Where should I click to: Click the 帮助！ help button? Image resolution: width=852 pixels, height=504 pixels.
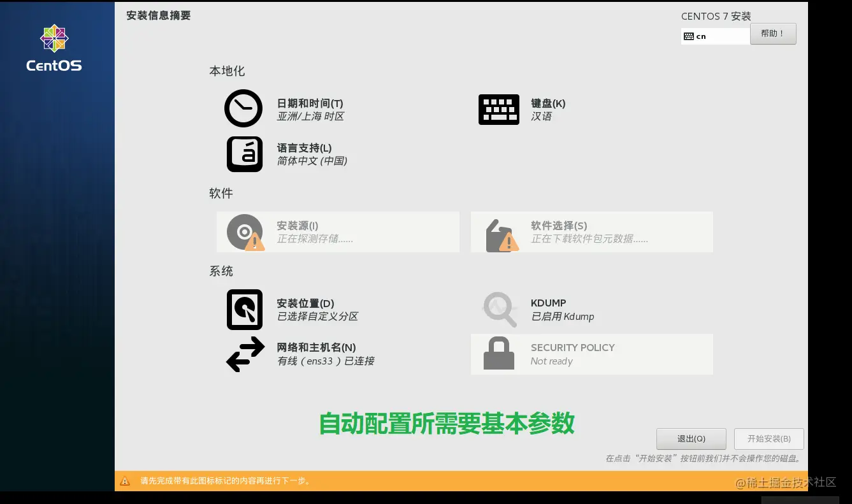click(x=773, y=34)
